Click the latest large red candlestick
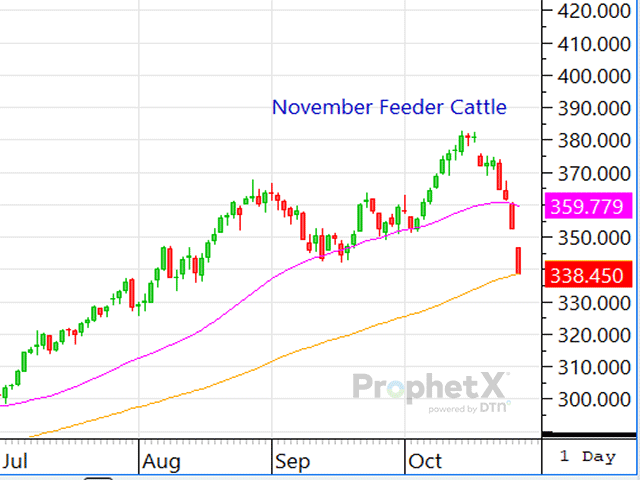This screenshot has height=480, width=640. (519, 260)
